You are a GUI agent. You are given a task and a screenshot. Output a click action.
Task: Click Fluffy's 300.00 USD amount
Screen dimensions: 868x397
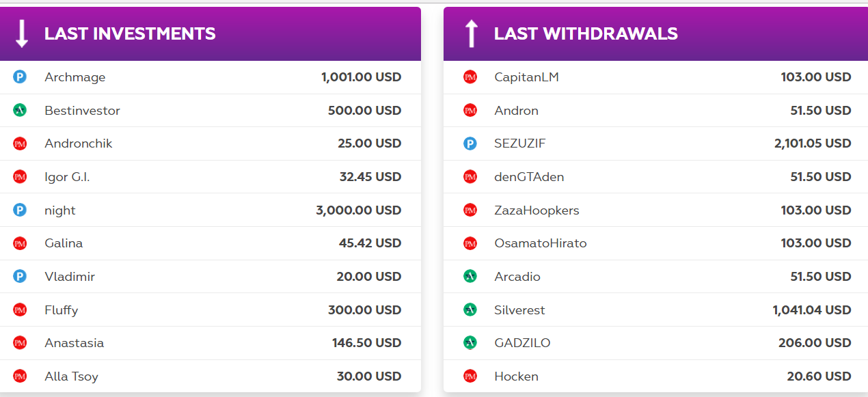click(364, 310)
